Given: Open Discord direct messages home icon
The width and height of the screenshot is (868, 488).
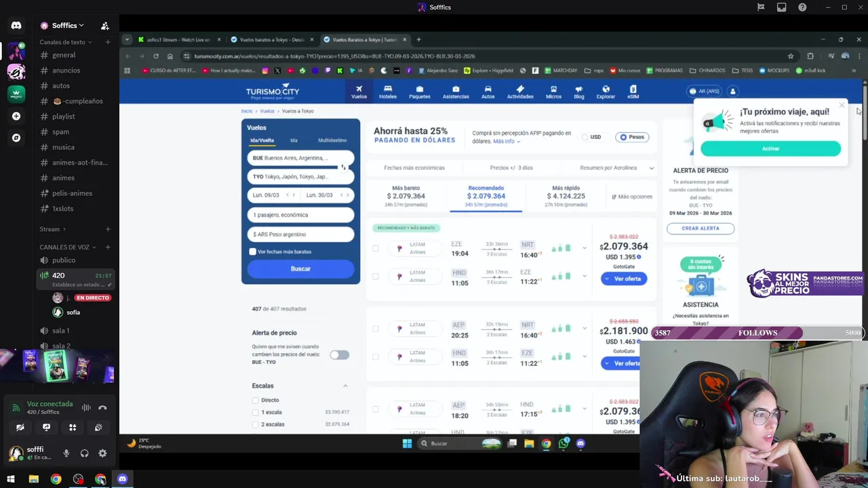Looking at the screenshot, I should pyautogui.click(x=16, y=25).
